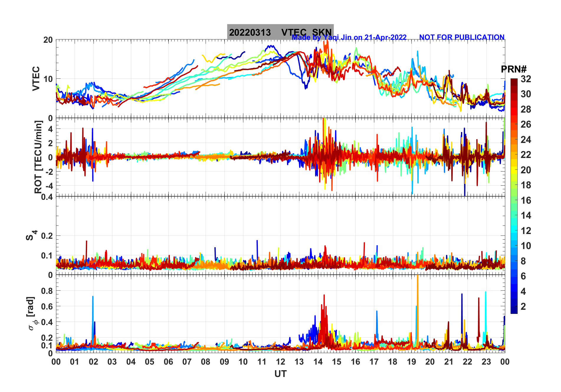This screenshot has height=392, width=561.
Task: Select colorbar tick label '8'
Action: pos(523,261)
